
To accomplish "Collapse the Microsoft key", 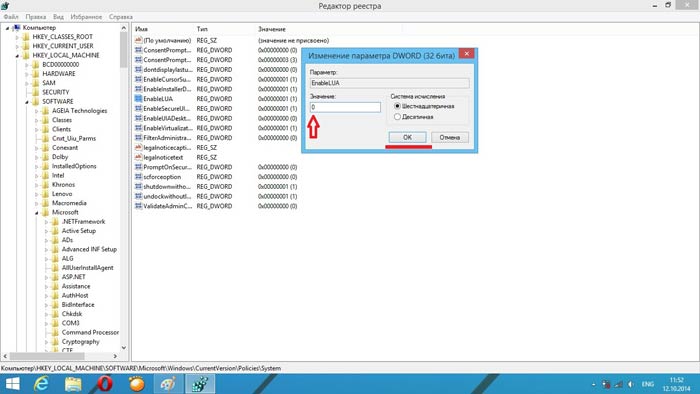I will pos(37,213).
